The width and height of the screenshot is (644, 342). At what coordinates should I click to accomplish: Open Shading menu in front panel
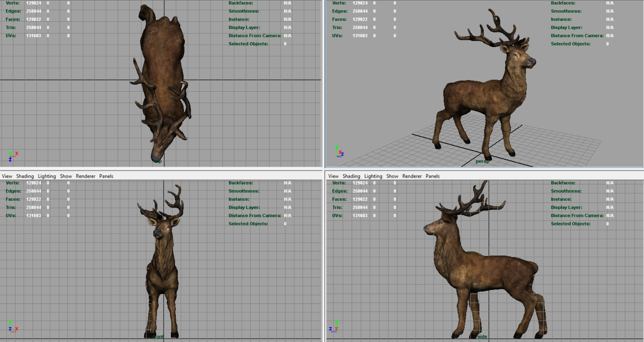[x=25, y=176]
